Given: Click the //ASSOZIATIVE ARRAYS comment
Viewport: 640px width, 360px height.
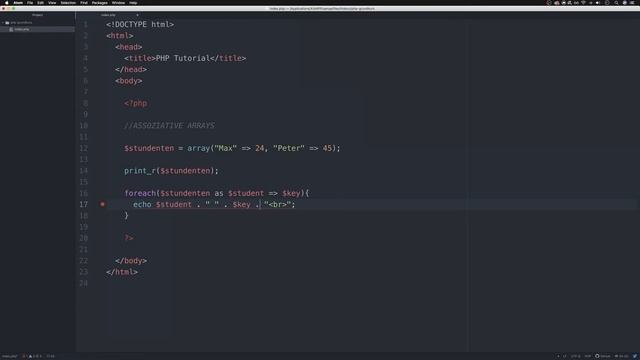Looking at the screenshot, I should [x=169, y=125].
